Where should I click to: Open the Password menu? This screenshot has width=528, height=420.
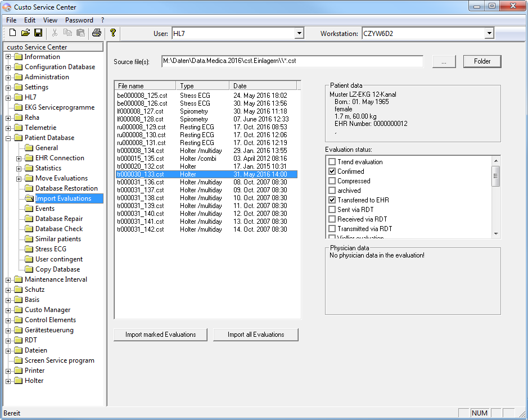(x=79, y=20)
